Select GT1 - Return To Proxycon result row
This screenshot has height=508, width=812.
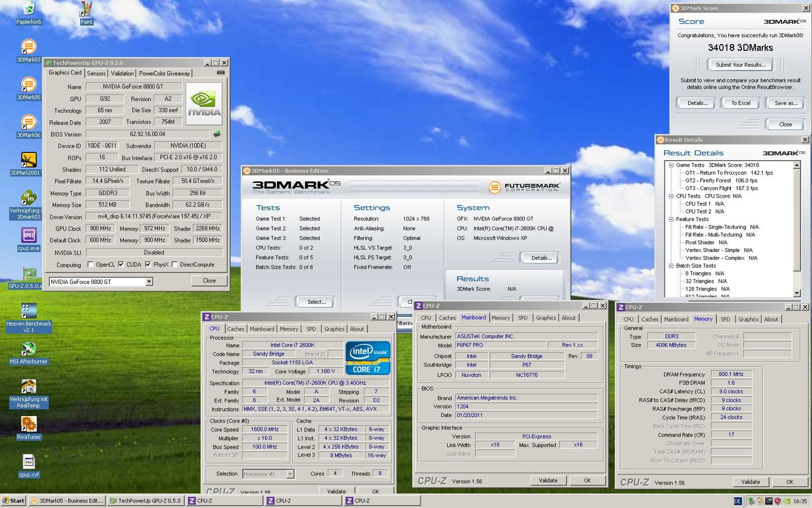point(729,173)
